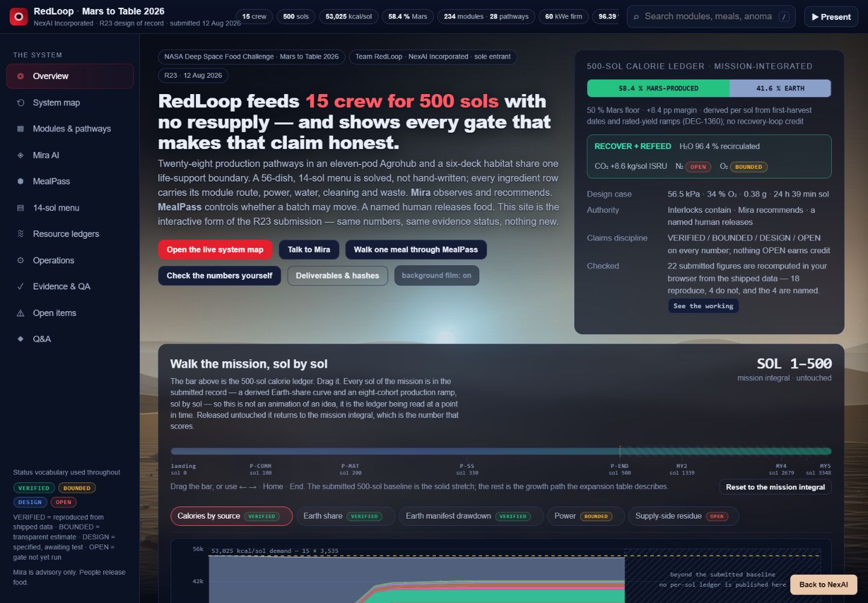Click the P-MAT sol 200 marker
The image size is (868, 603).
350,469
